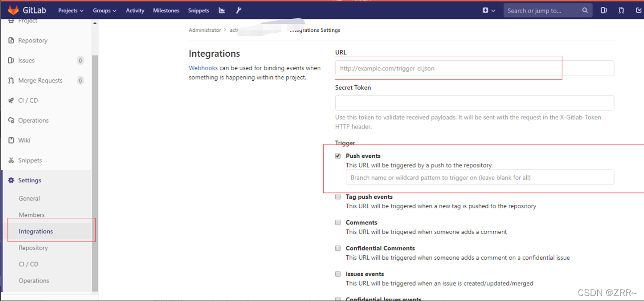The image size is (644, 301).
Task: Click the Issues sidebar icon
Action: (x=11, y=60)
